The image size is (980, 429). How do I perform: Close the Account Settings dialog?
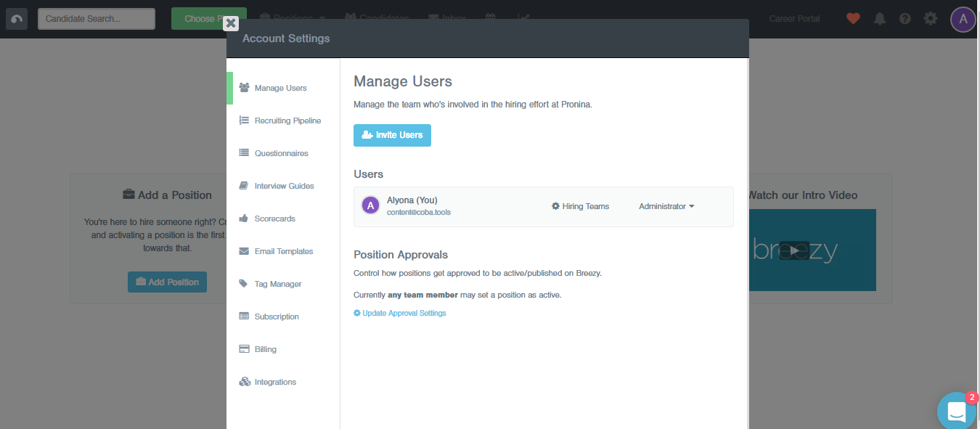231,23
